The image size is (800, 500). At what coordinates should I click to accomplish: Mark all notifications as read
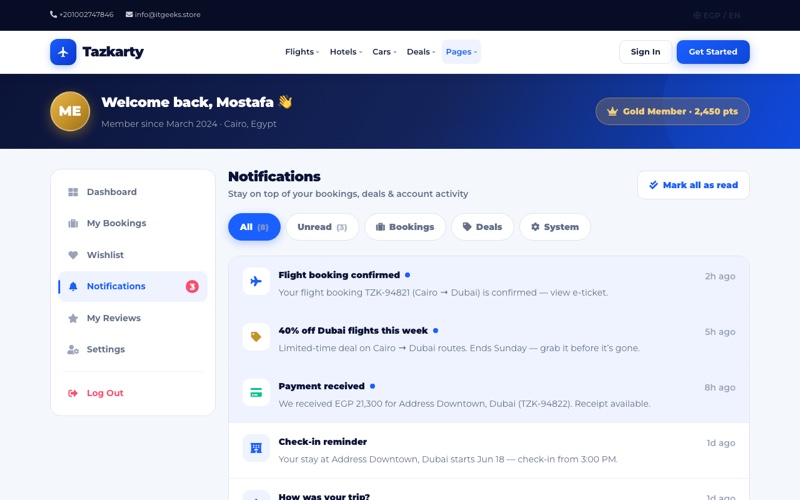693,185
